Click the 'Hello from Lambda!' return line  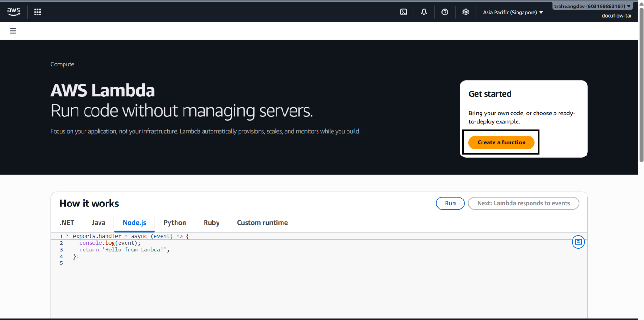(124, 249)
